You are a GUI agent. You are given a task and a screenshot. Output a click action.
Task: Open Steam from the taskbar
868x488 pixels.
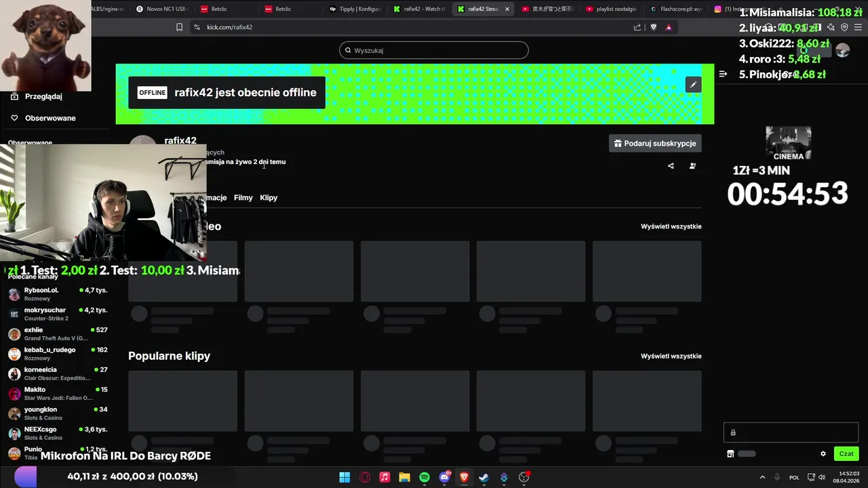tap(484, 477)
